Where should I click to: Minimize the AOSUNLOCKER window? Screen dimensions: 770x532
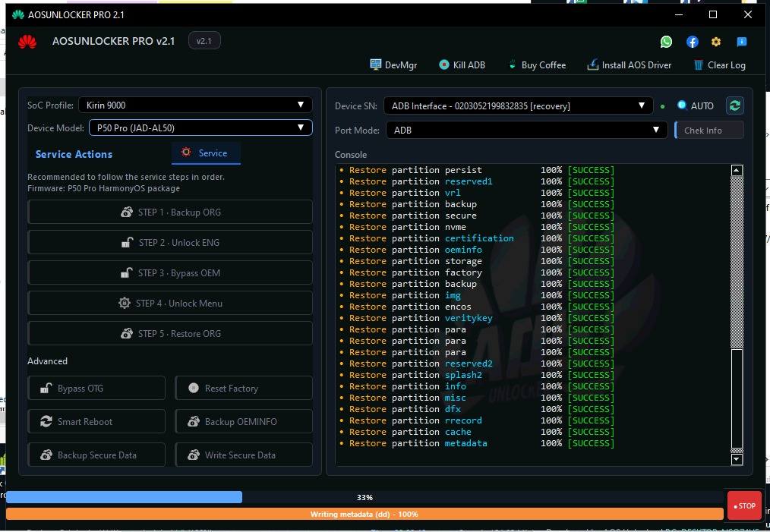[679, 14]
